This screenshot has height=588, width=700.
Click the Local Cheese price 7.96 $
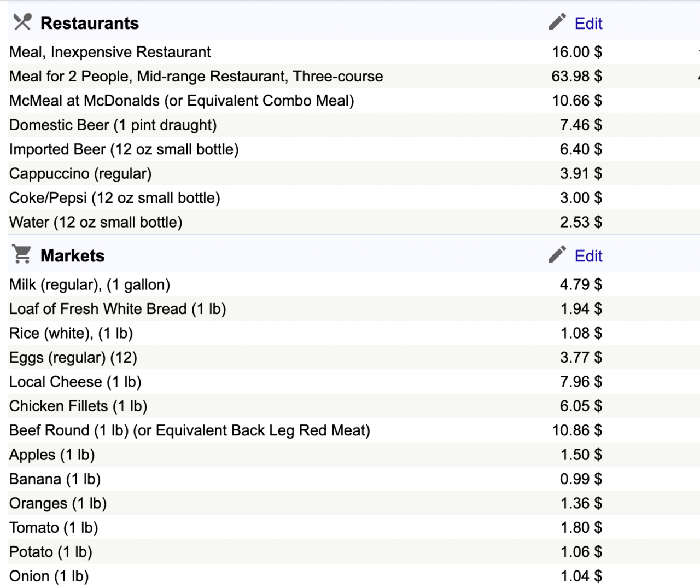(581, 382)
